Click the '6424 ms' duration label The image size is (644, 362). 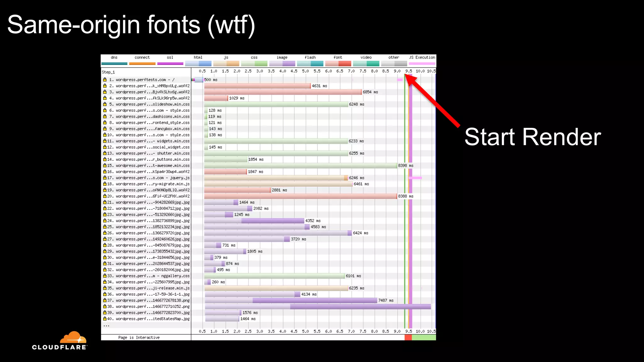(x=360, y=233)
